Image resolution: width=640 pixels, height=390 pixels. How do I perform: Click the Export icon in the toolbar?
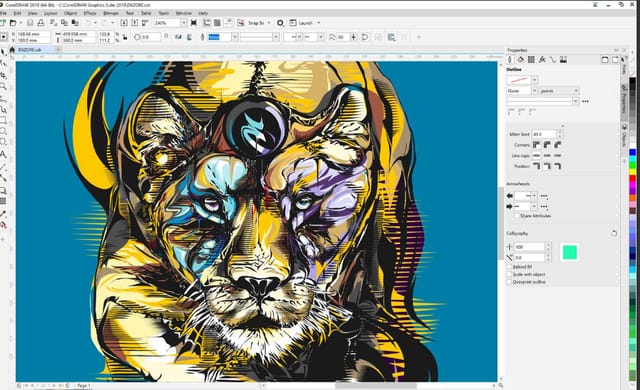(x=134, y=23)
